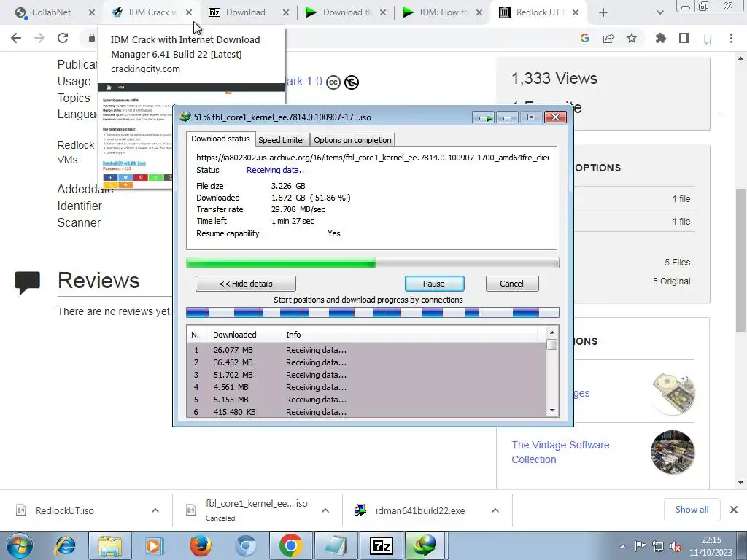Click the Reviews speech bubble icon
The width and height of the screenshot is (747, 560).
point(28,282)
